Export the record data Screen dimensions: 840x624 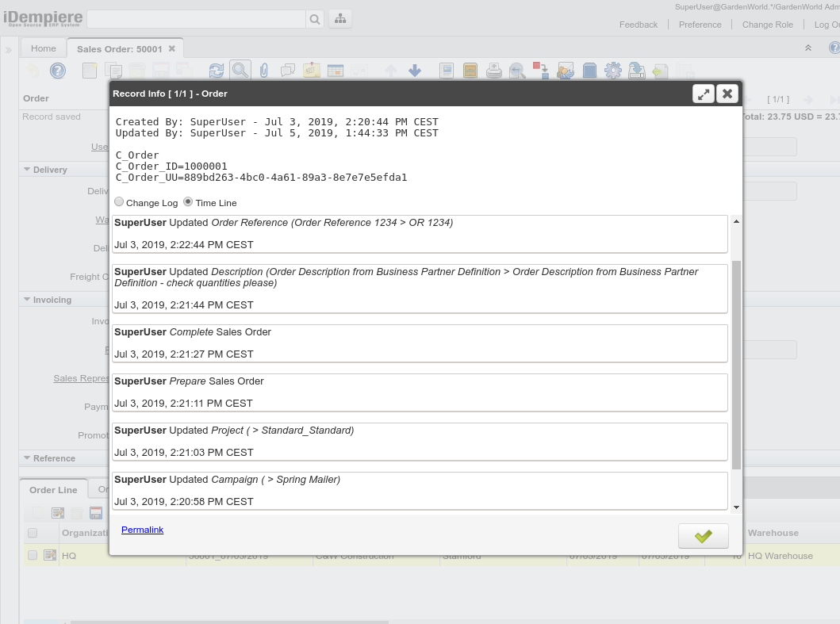pyautogui.click(x=636, y=71)
